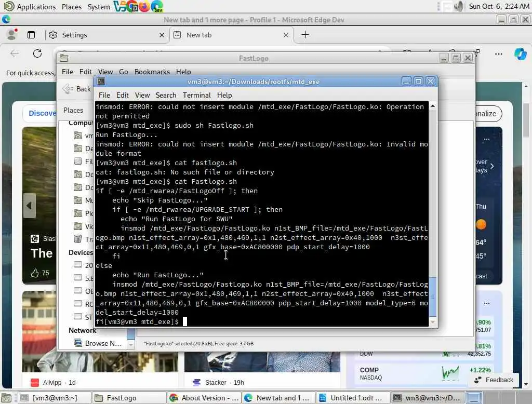Click Back button in FastLogo file manager
The width and height of the screenshot is (532, 404).
point(77,89)
